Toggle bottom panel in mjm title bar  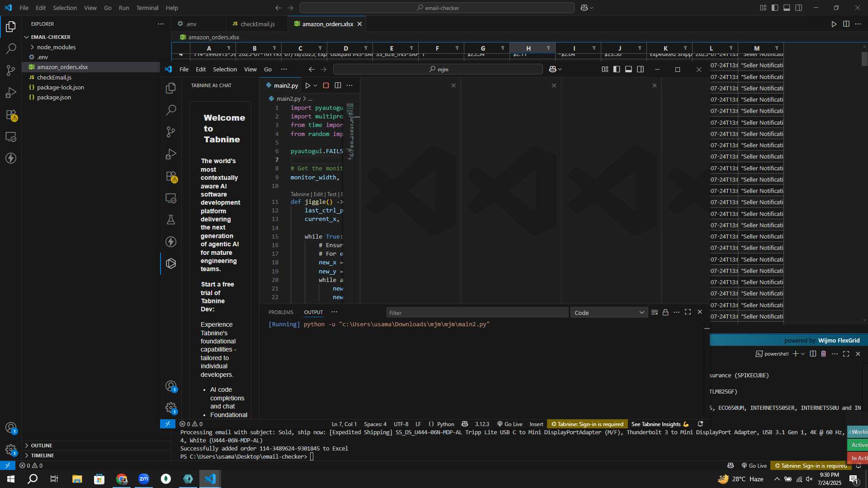[x=628, y=69]
